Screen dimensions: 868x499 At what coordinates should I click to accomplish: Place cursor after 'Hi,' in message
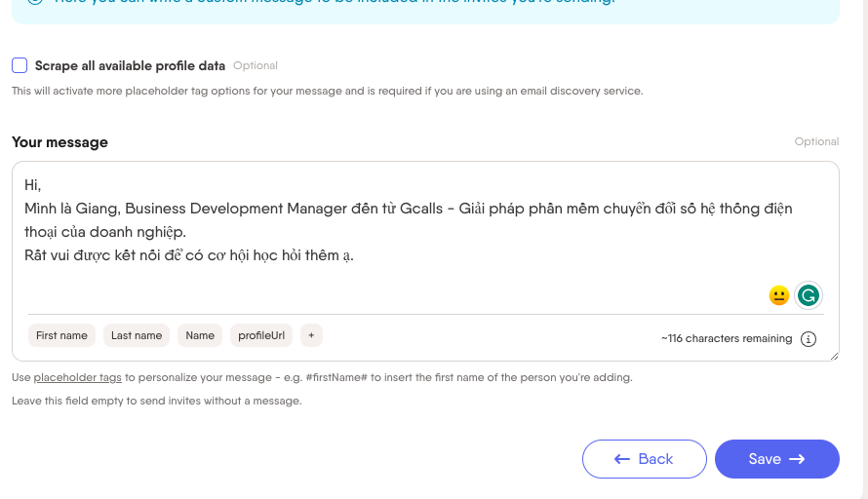(43, 185)
